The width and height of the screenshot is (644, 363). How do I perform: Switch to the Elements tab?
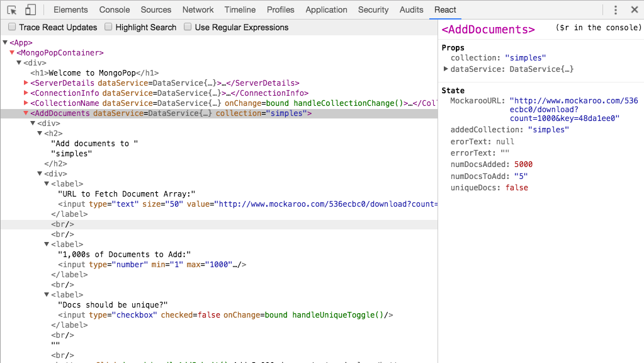click(x=71, y=10)
